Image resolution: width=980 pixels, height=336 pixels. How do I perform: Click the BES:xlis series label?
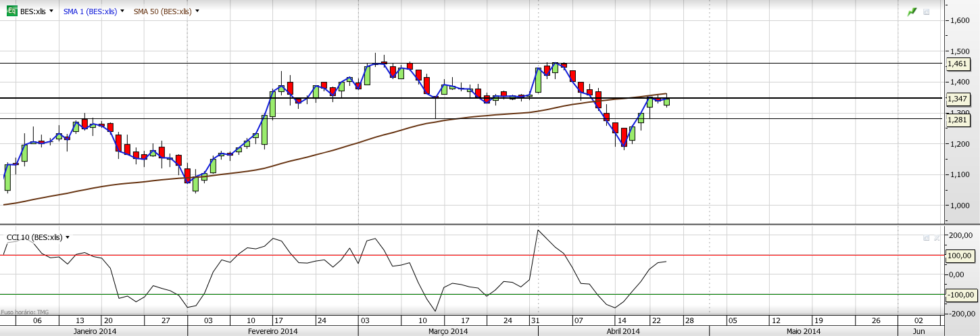click(x=33, y=11)
